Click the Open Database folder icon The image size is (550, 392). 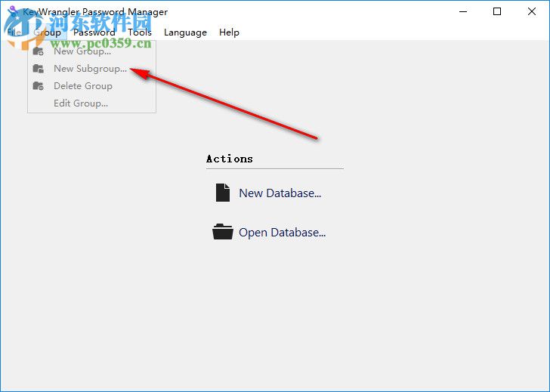coord(223,232)
